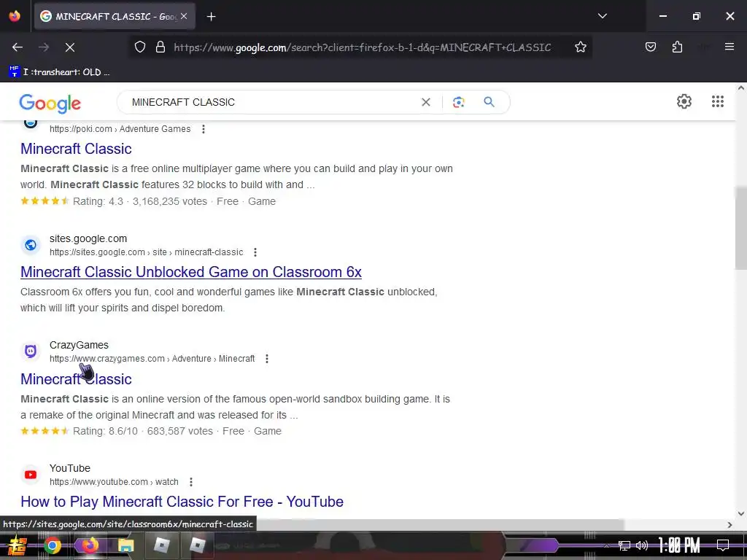Screen dimensions: 747x560
Task: Open the transheart OLD bookmark
Action: [60, 72]
